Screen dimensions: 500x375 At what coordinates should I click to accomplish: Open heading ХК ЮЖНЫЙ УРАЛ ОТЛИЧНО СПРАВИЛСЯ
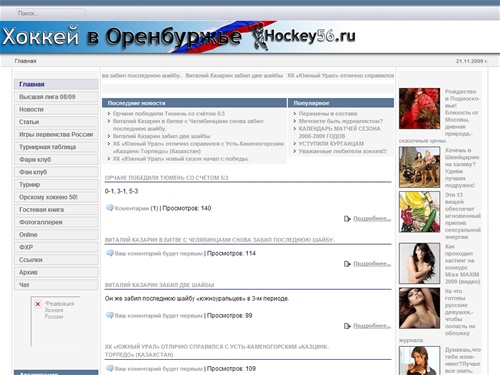(217, 351)
